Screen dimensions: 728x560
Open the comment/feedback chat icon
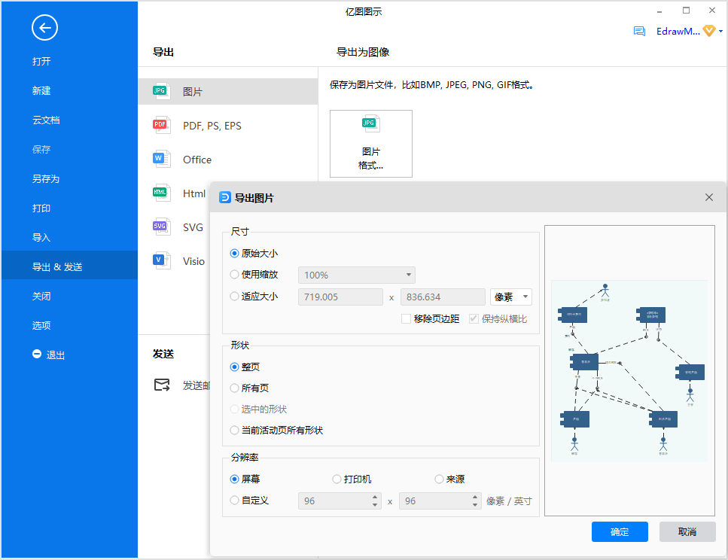coord(639,31)
